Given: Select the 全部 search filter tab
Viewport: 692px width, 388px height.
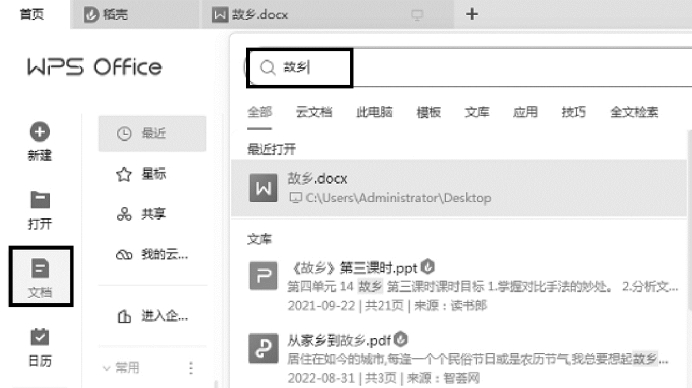Looking at the screenshot, I should coord(260,112).
